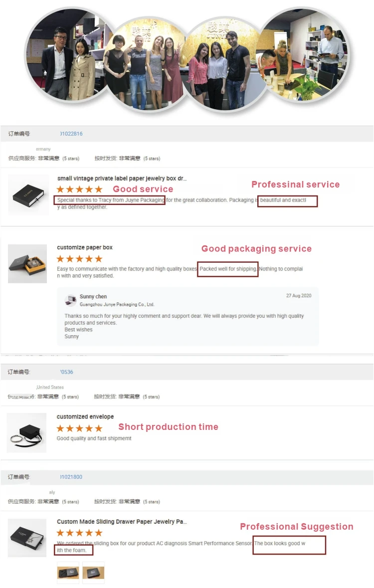Screen dimensions: 374x588
Task: Click the star rating on customized envelope review
Action: (x=79, y=428)
